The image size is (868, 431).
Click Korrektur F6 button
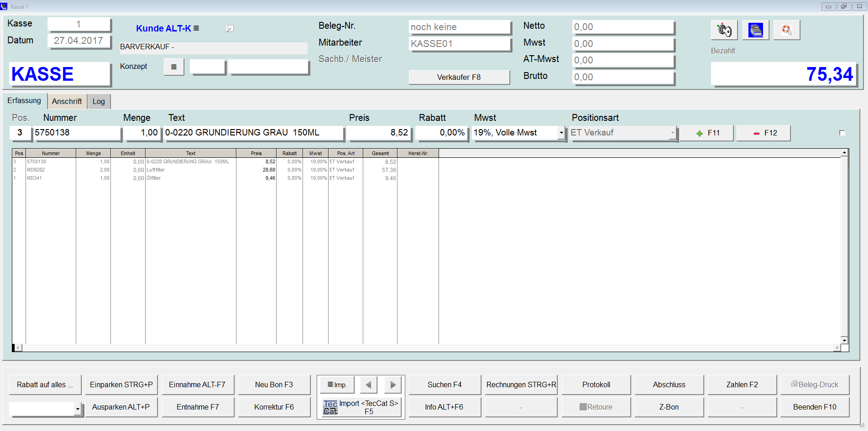pos(274,407)
